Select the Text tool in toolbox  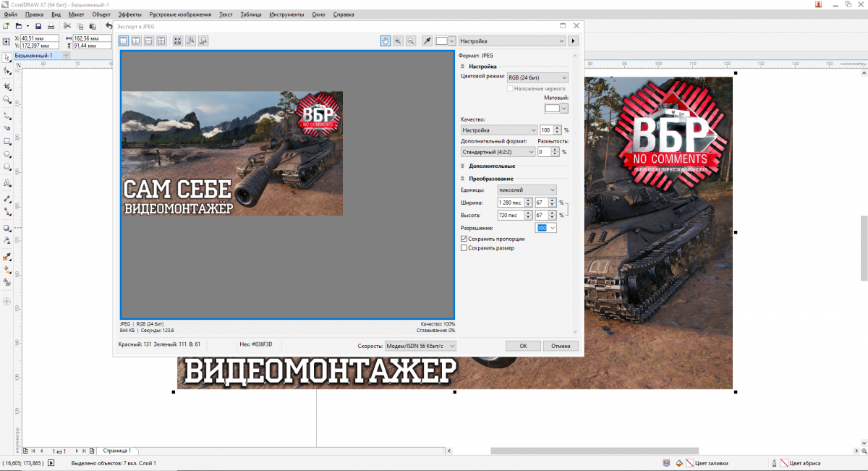7,183
